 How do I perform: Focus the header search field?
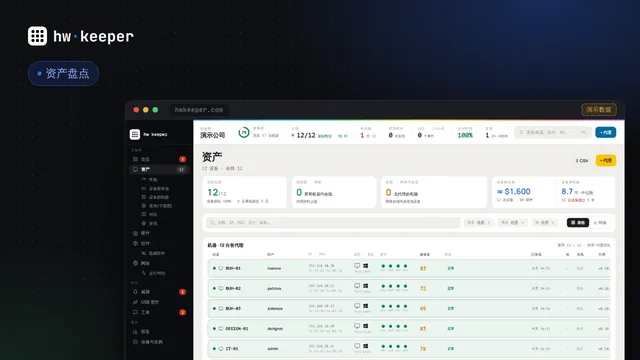(x=553, y=133)
